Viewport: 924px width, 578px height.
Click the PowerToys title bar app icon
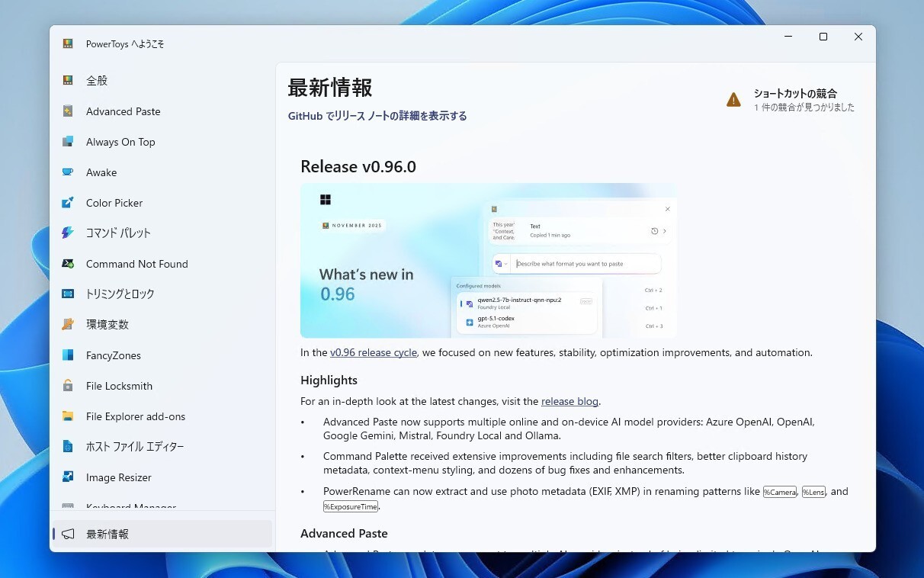click(x=68, y=43)
